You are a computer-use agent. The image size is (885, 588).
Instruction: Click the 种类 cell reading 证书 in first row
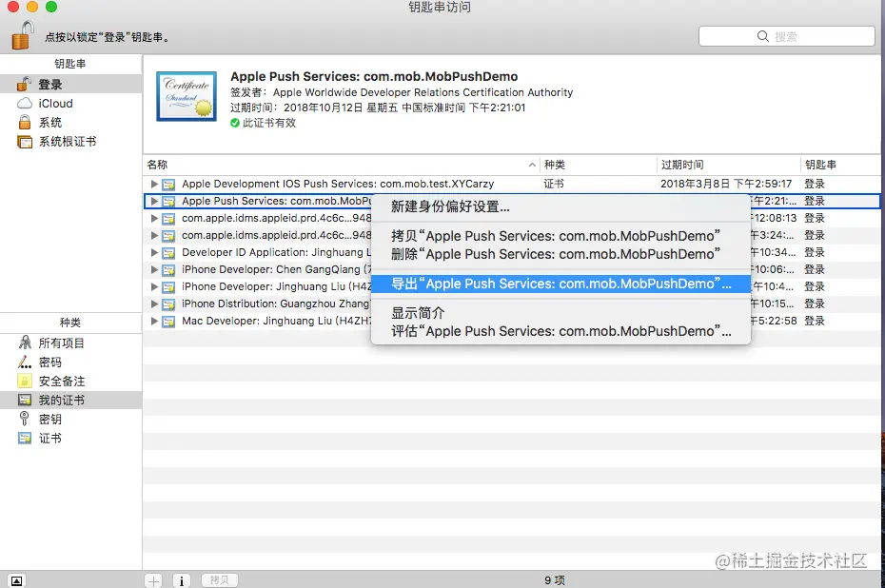point(554,184)
